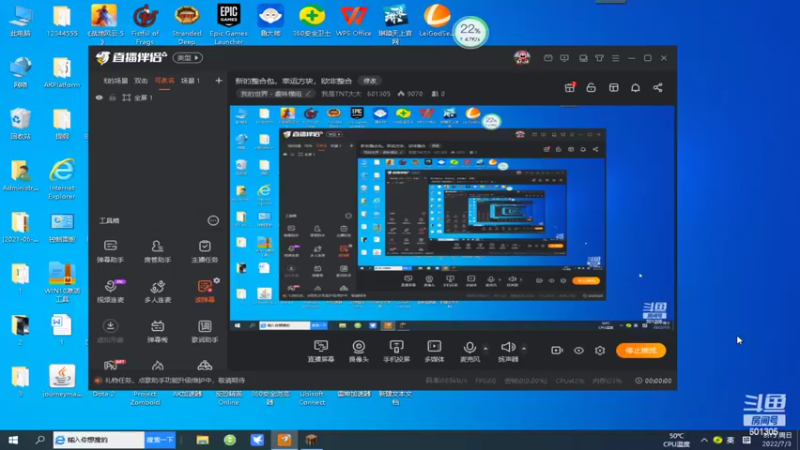The height and width of the screenshot is (450, 800).
Task: Open the mail envelope icon in title bar
Action: (548, 58)
